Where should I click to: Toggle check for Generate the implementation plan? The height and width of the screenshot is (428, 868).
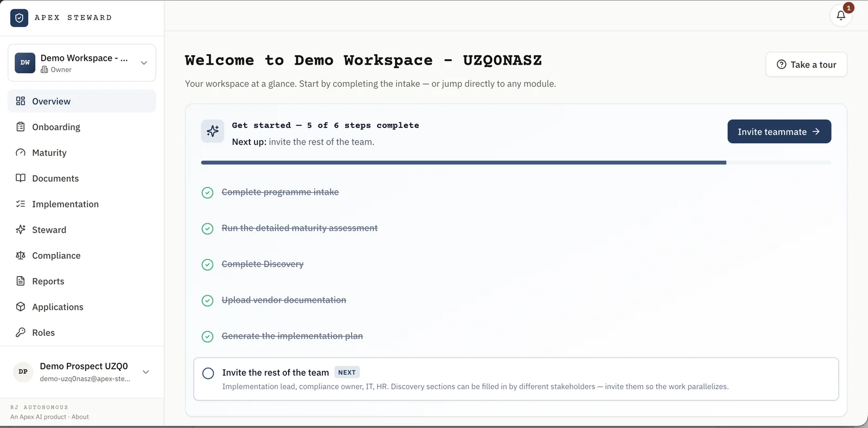click(207, 336)
